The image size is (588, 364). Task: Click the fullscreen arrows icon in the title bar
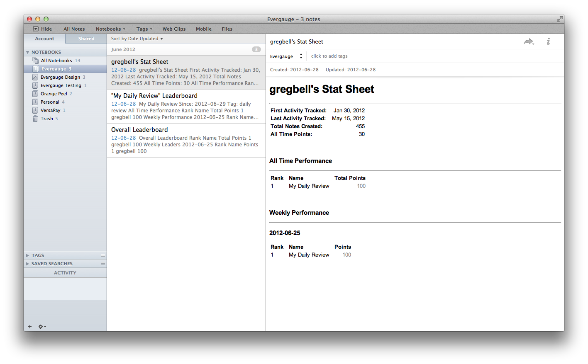pos(559,19)
